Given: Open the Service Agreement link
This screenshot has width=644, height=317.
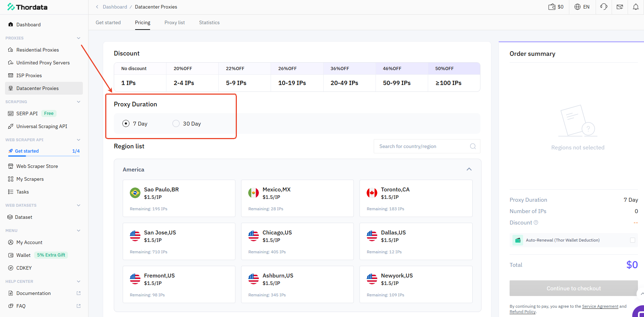Looking at the screenshot, I should pos(600,306).
